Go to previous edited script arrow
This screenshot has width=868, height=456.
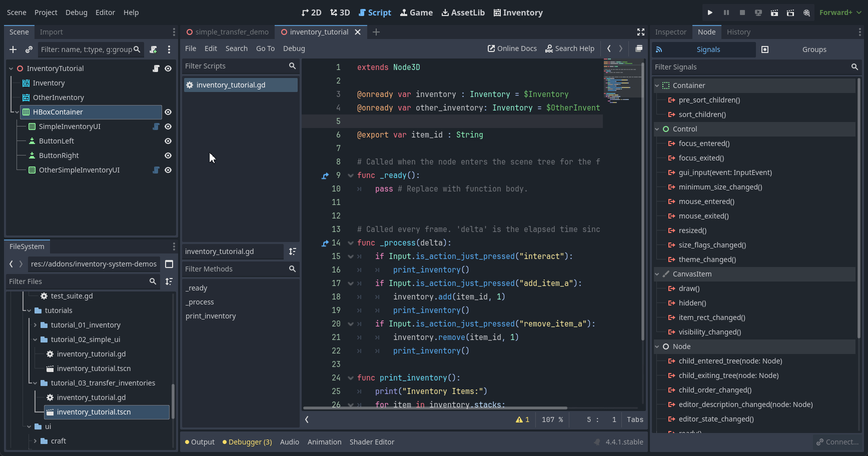tap(609, 48)
